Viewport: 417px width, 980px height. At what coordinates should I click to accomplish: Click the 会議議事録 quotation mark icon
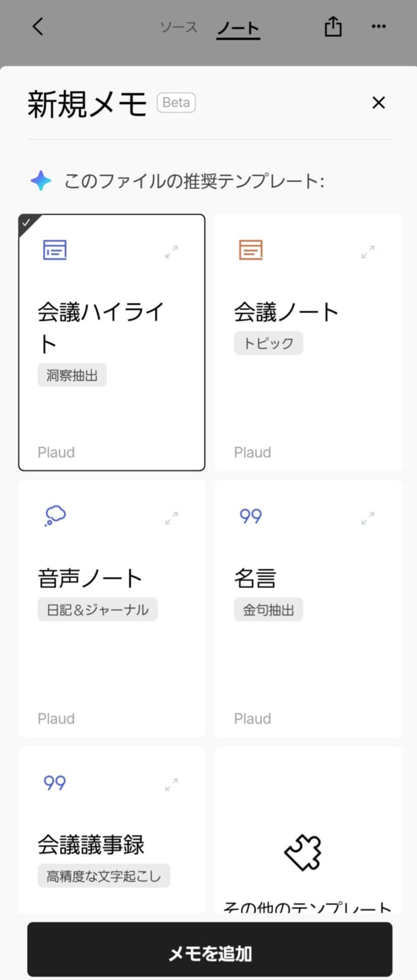click(x=54, y=783)
